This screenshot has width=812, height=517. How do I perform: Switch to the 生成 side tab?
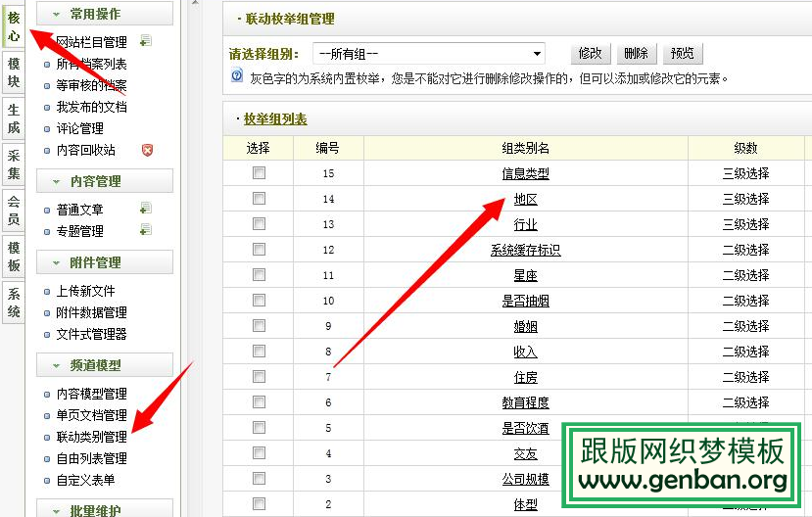(x=14, y=118)
